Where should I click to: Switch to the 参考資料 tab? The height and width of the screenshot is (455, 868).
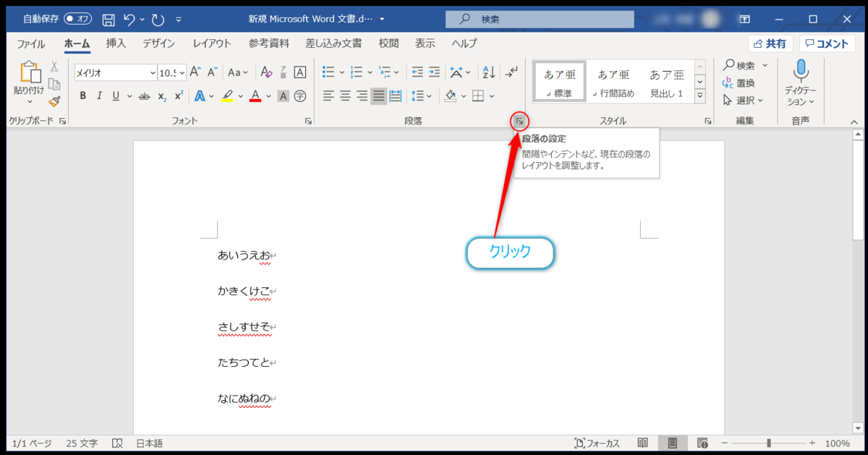(269, 43)
